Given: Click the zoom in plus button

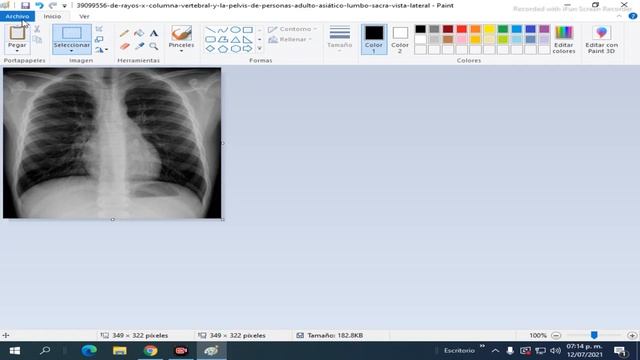Looking at the screenshot, I should coord(632,335).
